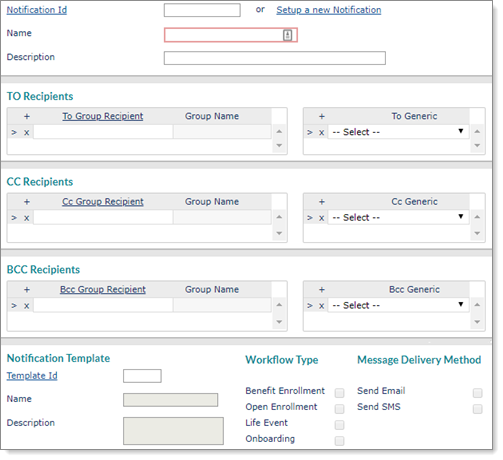Enable Open Enrollment workflow type
This screenshot has height=460, width=503.
click(x=340, y=409)
